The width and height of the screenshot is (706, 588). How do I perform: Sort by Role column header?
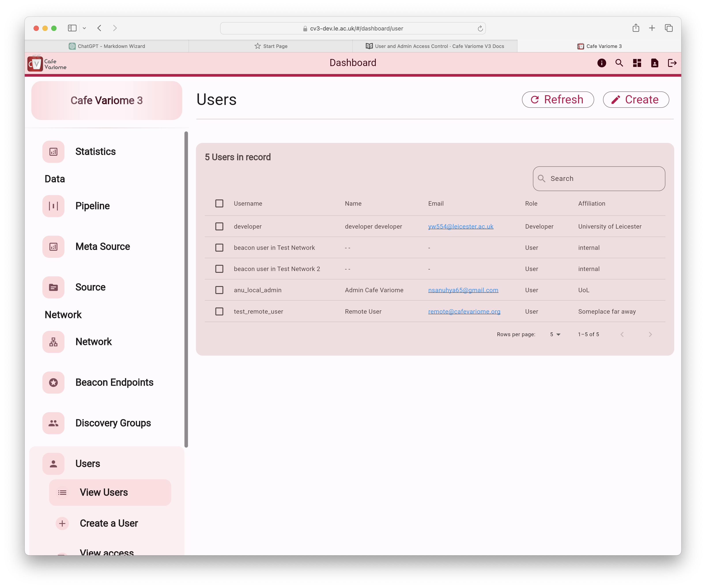tap(531, 203)
